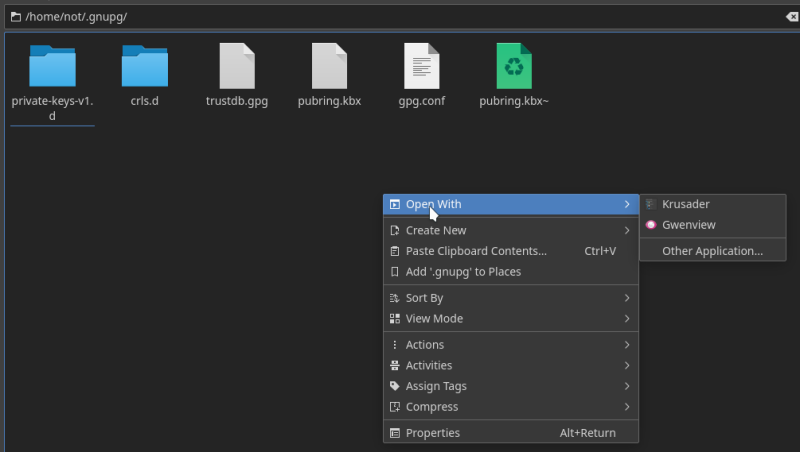Select the pubring.kbx file icon

coord(330,66)
